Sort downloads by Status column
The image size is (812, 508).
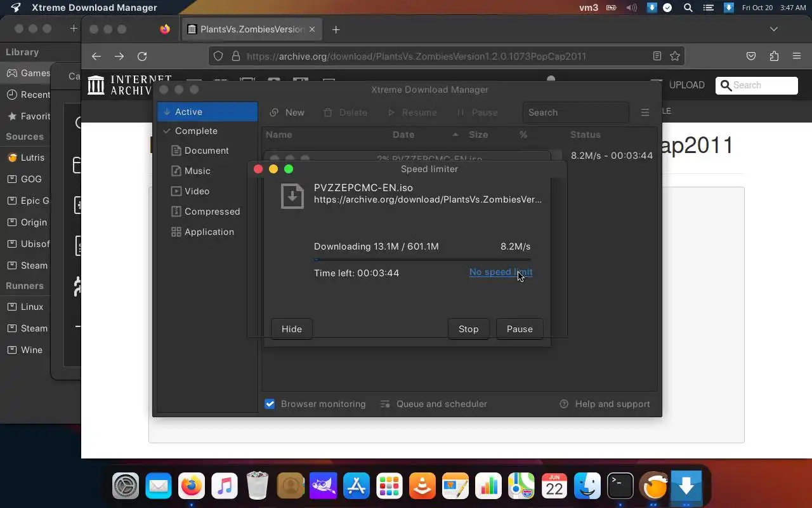tap(585, 135)
